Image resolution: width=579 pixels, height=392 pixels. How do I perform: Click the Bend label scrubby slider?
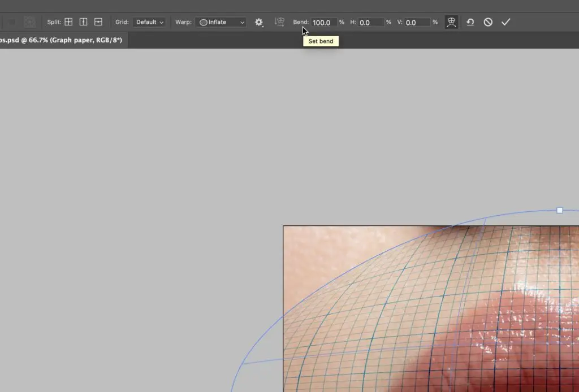pyautogui.click(x=301, y=22)
